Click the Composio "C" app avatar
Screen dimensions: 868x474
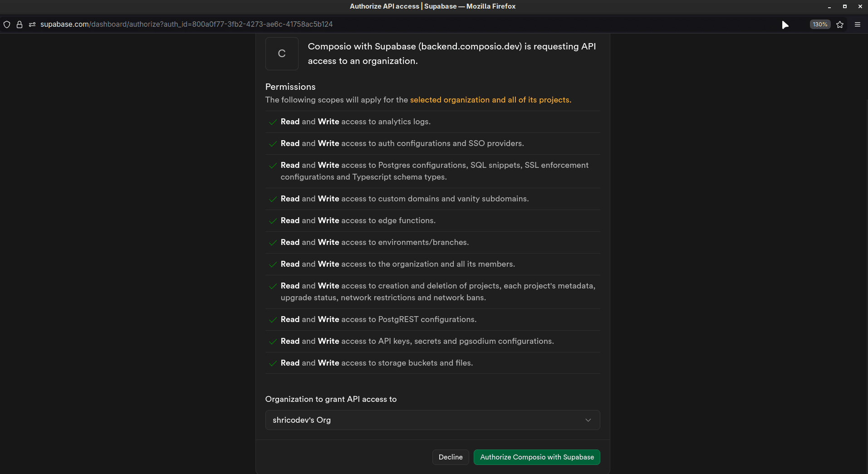coord(282,54)
